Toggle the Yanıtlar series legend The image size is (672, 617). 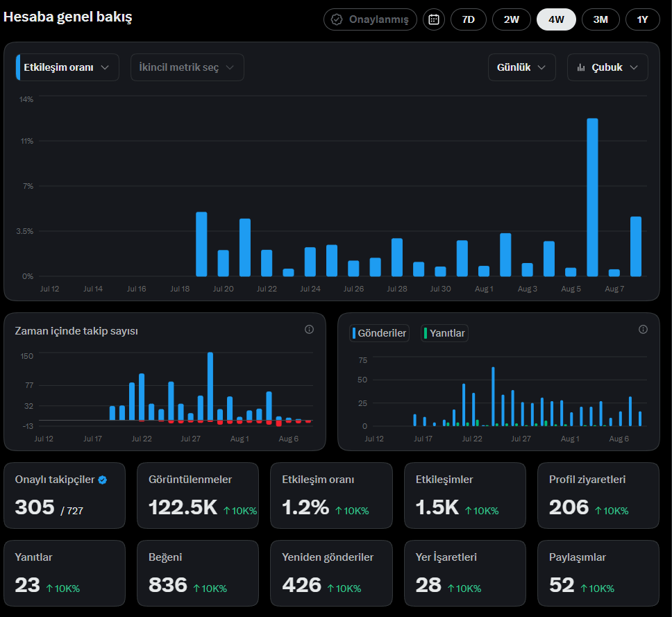click(444, 333)
